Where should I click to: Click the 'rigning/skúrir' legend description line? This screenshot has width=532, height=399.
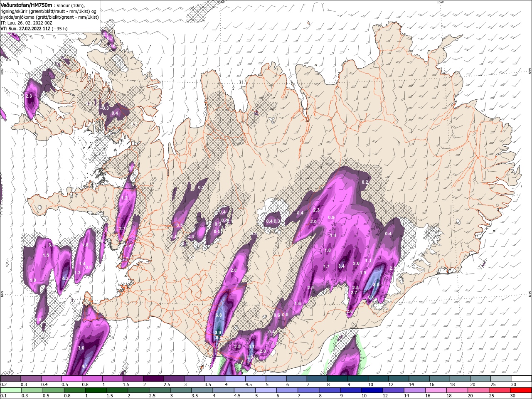click(49, 11)
